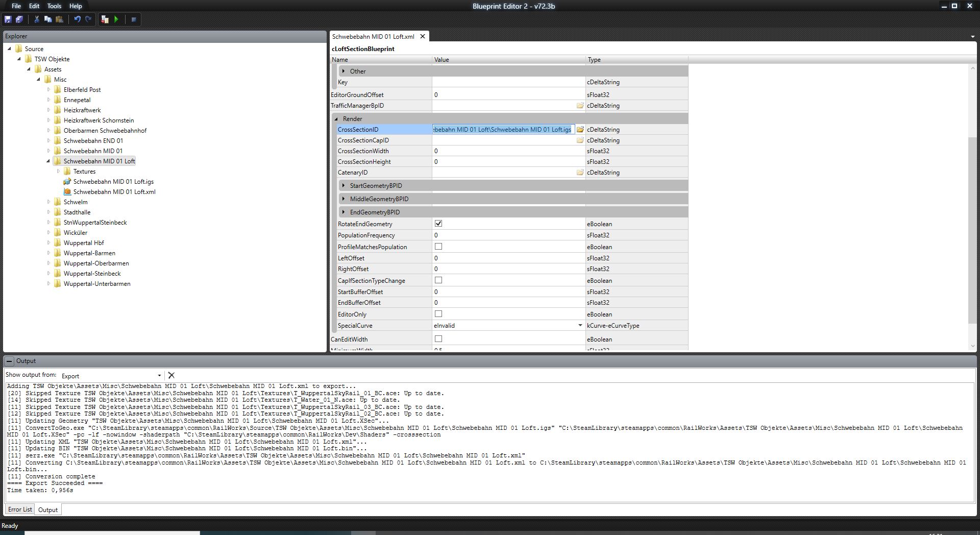Expand the MiddleGeometryBPID group

344,199
